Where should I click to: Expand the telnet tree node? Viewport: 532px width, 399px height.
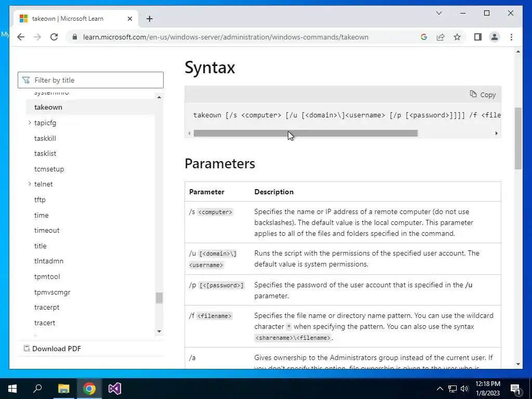click(x=30, y=184)
